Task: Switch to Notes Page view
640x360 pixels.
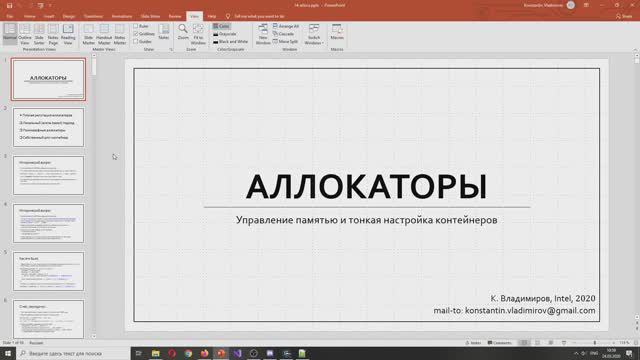Action: coord(53,34)
